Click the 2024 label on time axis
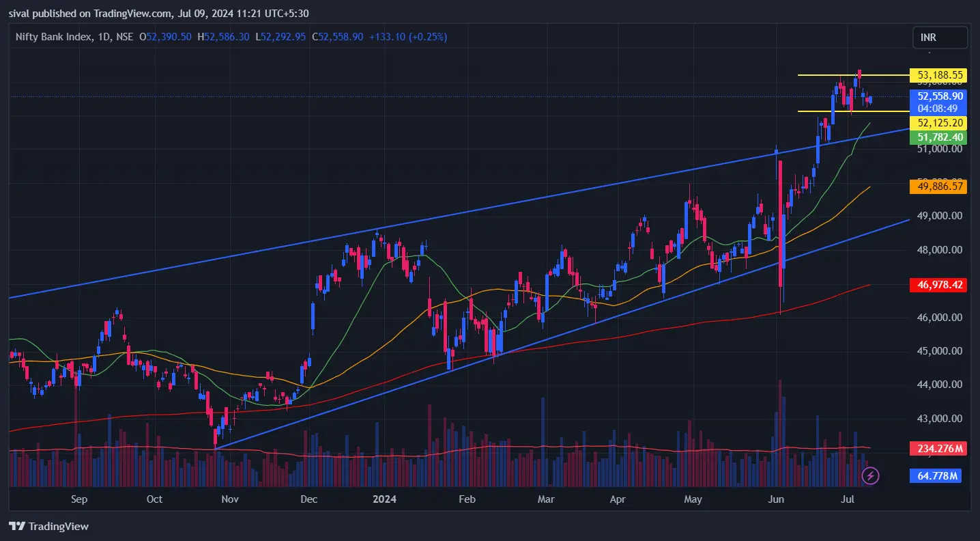980x541 pixels. [x=386, y=499]
